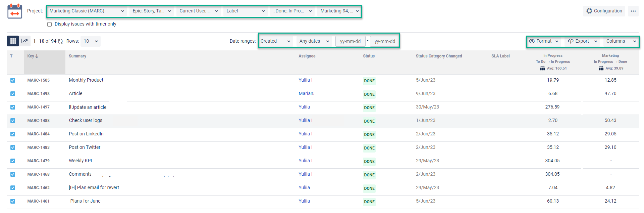Open the Created date type dropdown
The height and width of the screenshot is (213, 644).
click(275, 41)
